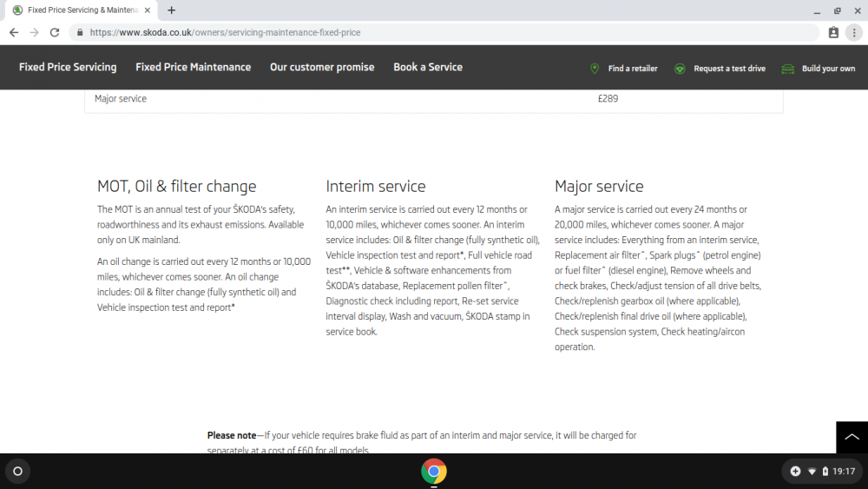Click the Build your own car icon
Viewport: 868px width, 489px height.
click(x=788, y=69)
